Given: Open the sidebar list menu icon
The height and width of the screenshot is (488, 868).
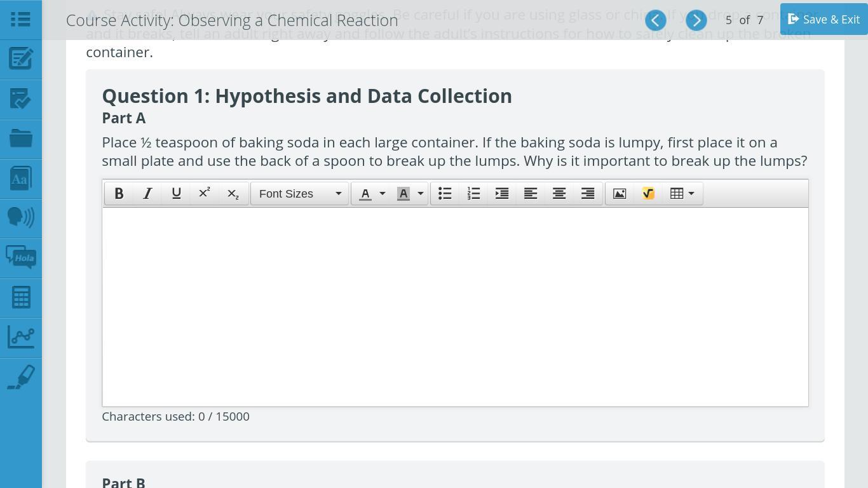Looking at the screenshot, I should pyautogui.click(x=20, y=19).
